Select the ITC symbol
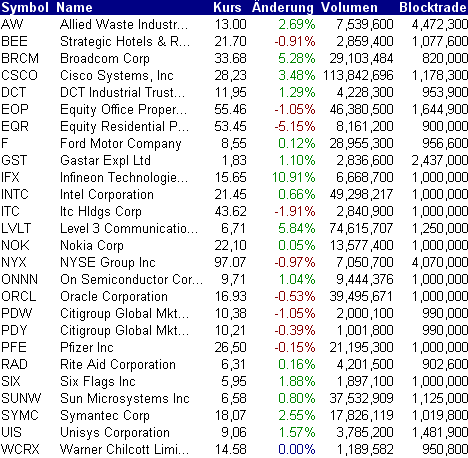Screen dimensions: 468x458 point(10,211)
